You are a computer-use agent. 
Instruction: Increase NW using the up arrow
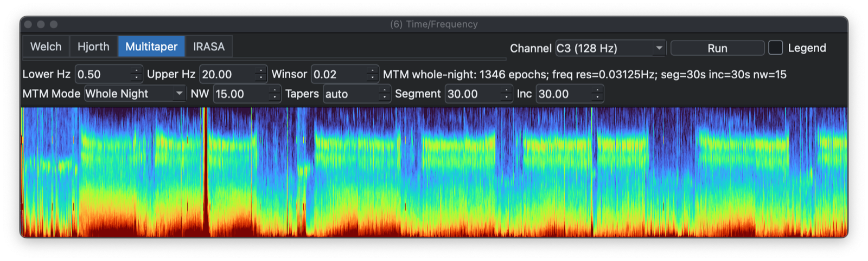click(275, 90)
